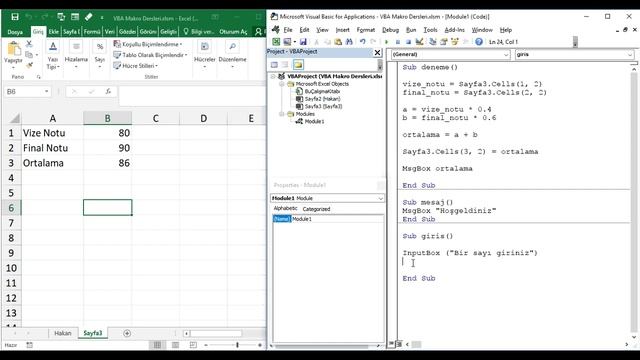Collapse the Microsoft Excel Objects folder
The image size is (640, 360).
point(282,84)
